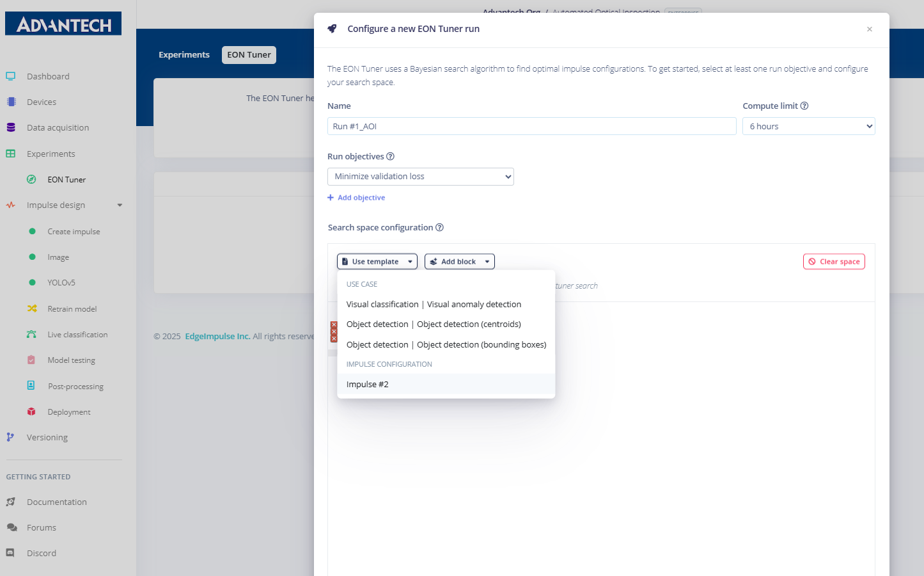Collapse the Impulse design section arrow
Screen dimensions: 924x576
tap(120, 205)
